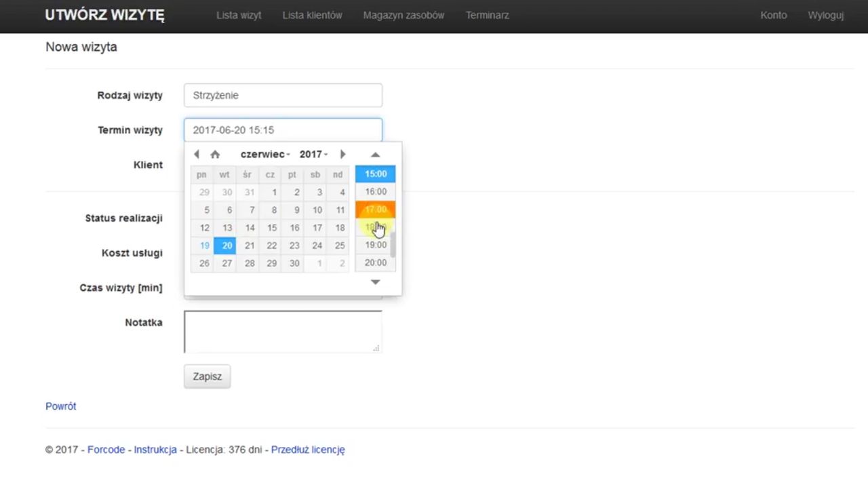The width and height of the screenshot is (868, 489).
Task: Select day 19 in June calendar
Action: pyautogui.click(x=202, y=246)
